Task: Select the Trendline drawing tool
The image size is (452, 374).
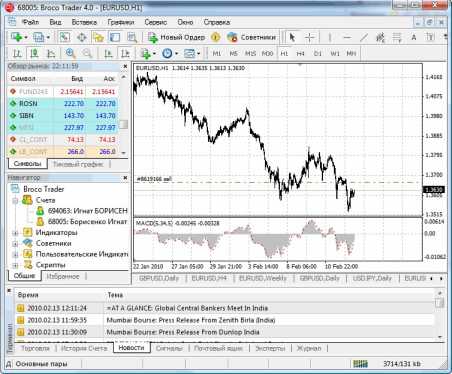Action: pyautogui.click(x=364, y=37)
